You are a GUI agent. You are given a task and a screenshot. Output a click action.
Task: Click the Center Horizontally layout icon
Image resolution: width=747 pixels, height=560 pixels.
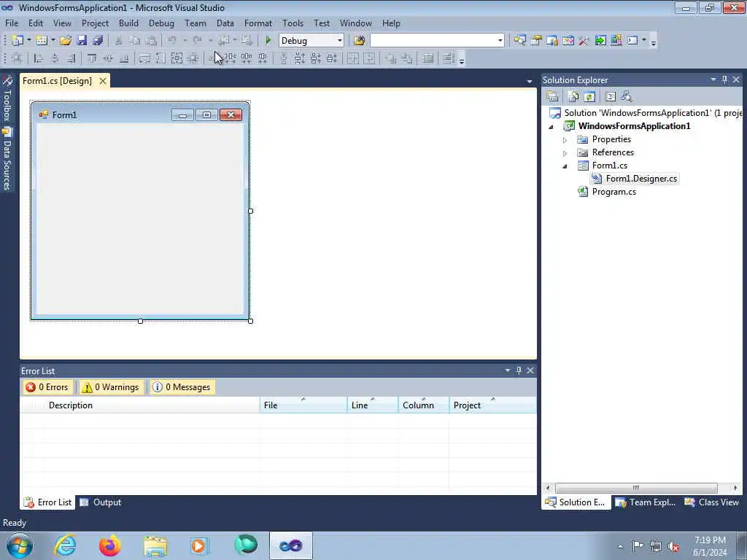coord(353,58)
